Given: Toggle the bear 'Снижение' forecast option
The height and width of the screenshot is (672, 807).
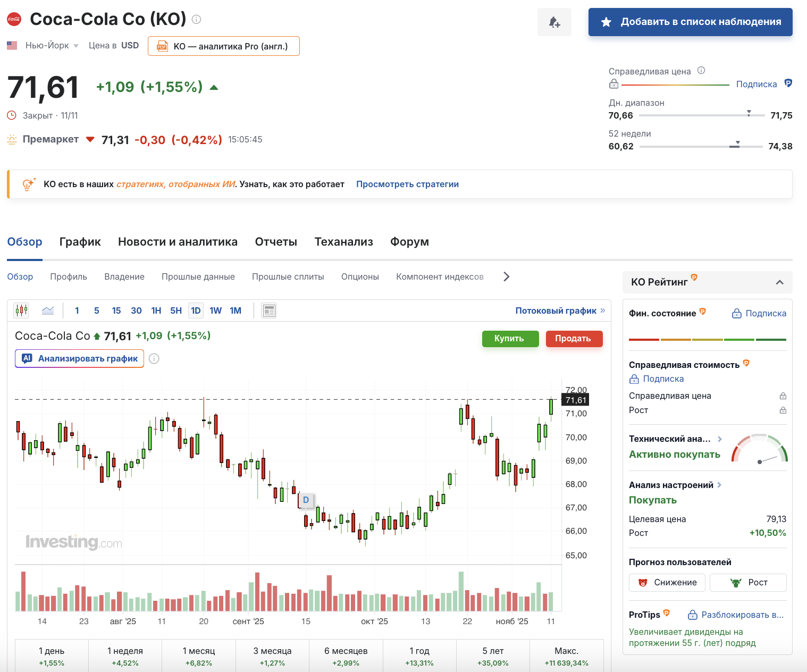Looking at the screenshot, I should coord(667,582).
